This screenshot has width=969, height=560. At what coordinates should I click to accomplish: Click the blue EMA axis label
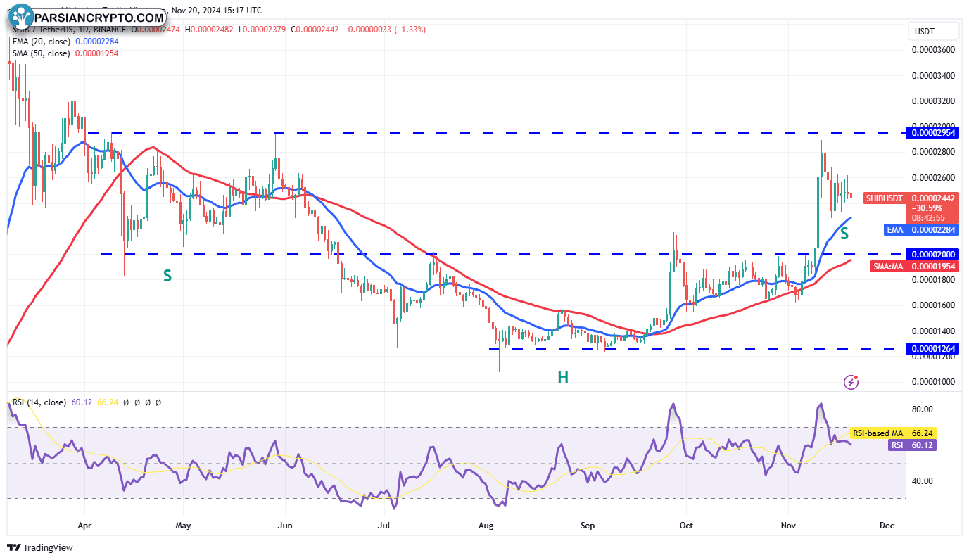(x=894, y=229)
